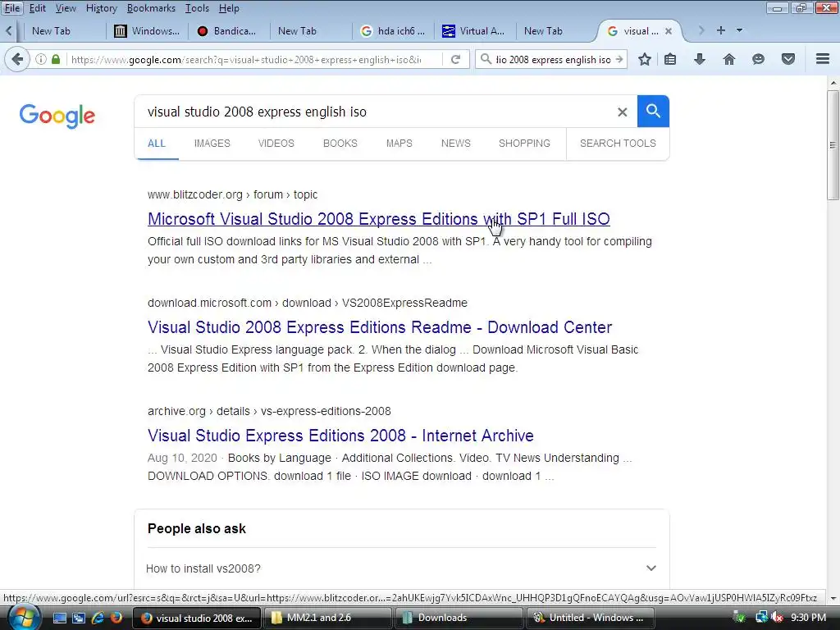Select the BOOKS search filter
The height and width of the screenshot is (630, 840).
tap(340, 143)
